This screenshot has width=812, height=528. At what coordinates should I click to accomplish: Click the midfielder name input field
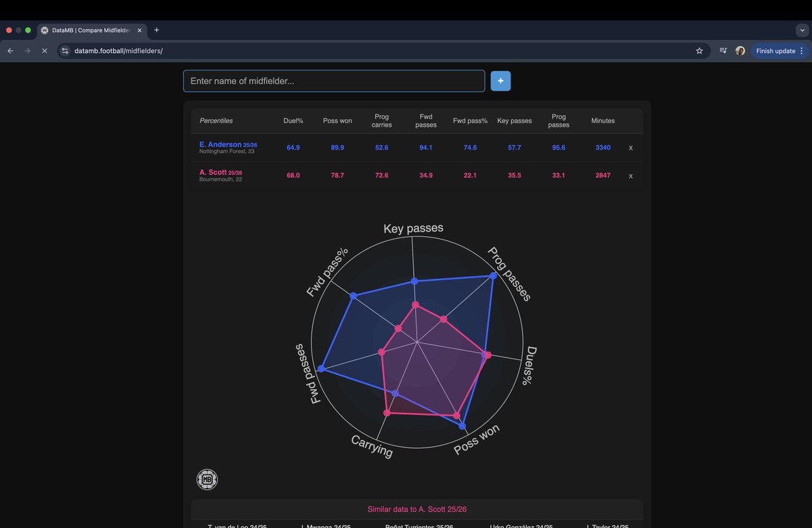tap(334, 81)
